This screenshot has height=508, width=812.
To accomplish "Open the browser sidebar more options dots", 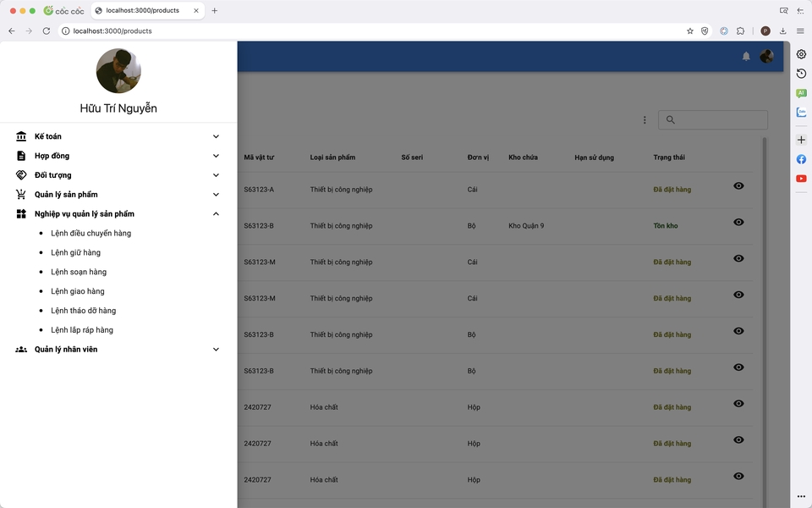I will pos(801,496).
